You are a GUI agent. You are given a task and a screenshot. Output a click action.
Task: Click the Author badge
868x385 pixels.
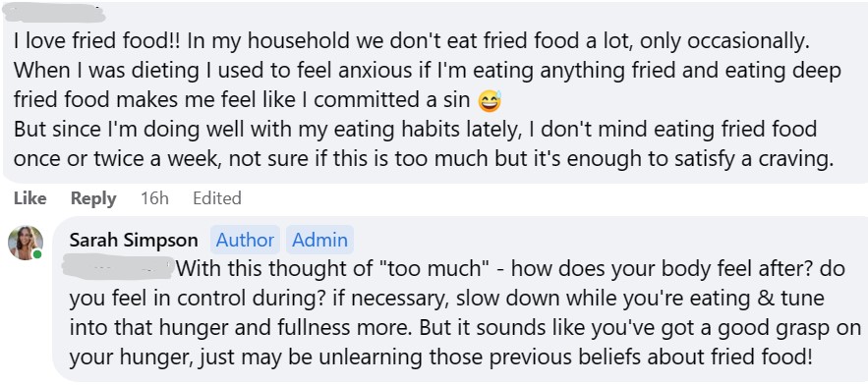[x=245, y=240]
